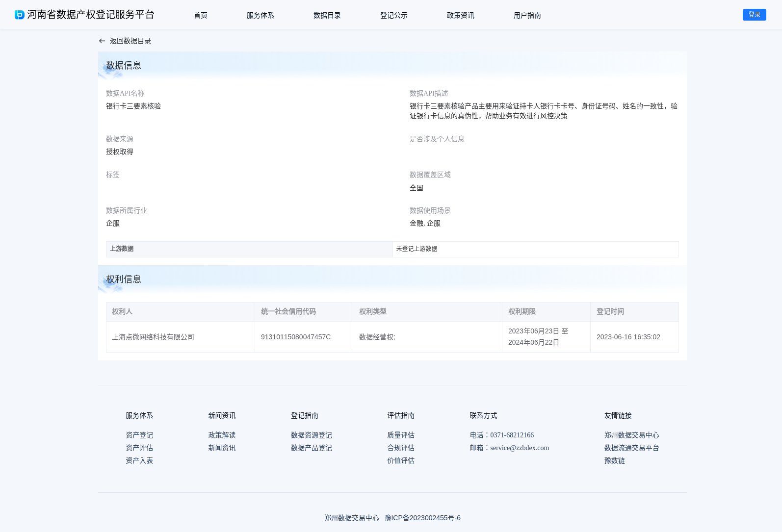Image resolution: width=782 pixels, height=532 pixels.
Task: Click label 数据API描述
Action: click(429, 93)
